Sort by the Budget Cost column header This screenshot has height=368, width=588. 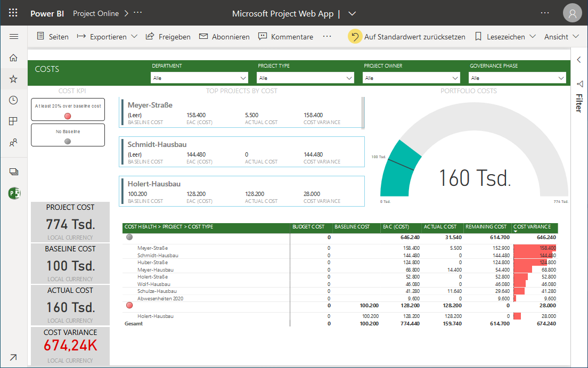click(308, 226)
